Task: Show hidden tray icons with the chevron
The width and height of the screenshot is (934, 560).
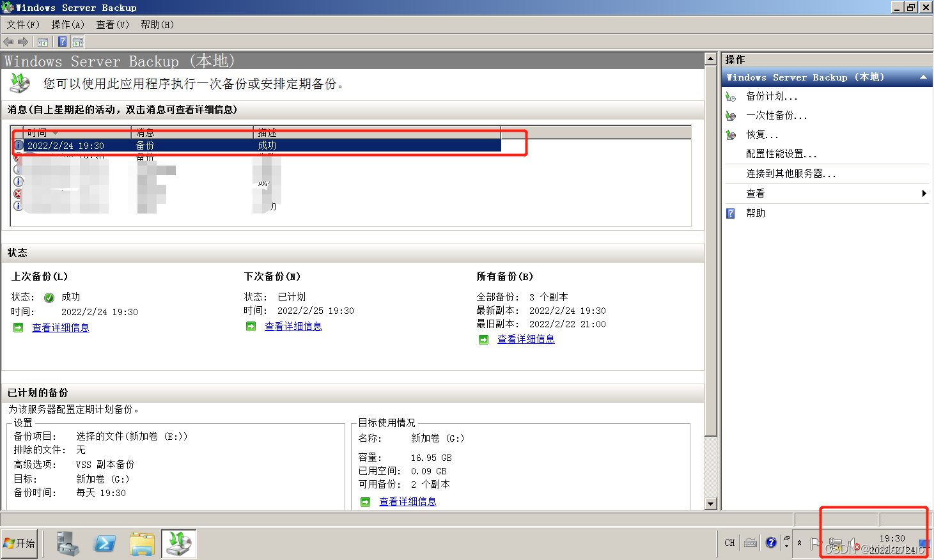Action: [x=799, y=543]
